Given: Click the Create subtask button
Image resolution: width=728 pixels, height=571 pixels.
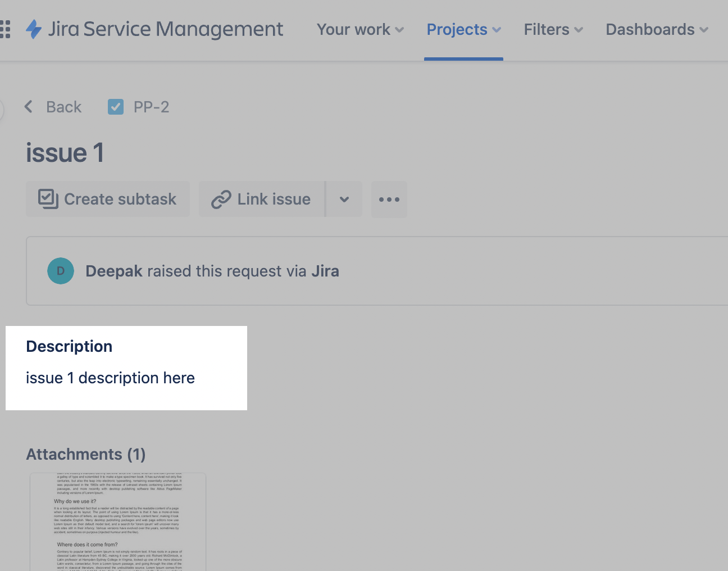Looking at the screenshot, I should click(x=108, y=199).
